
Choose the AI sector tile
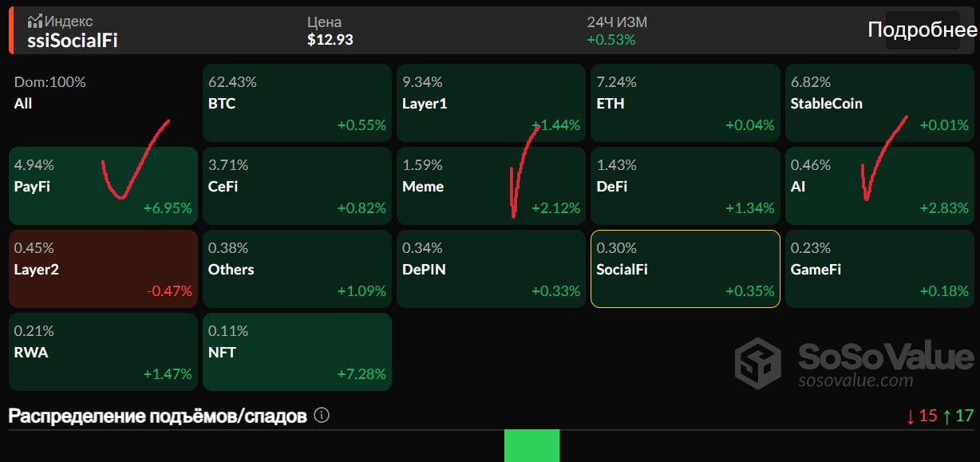click(x=879, y=186)
